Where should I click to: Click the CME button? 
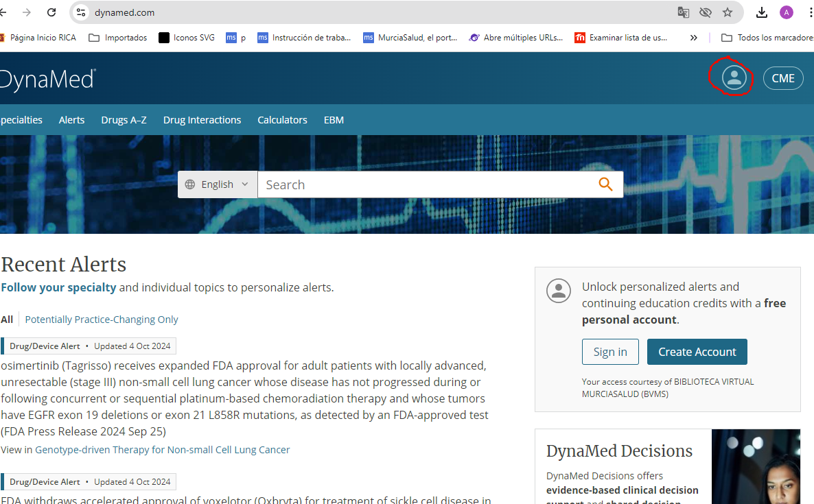click(782, 78)
